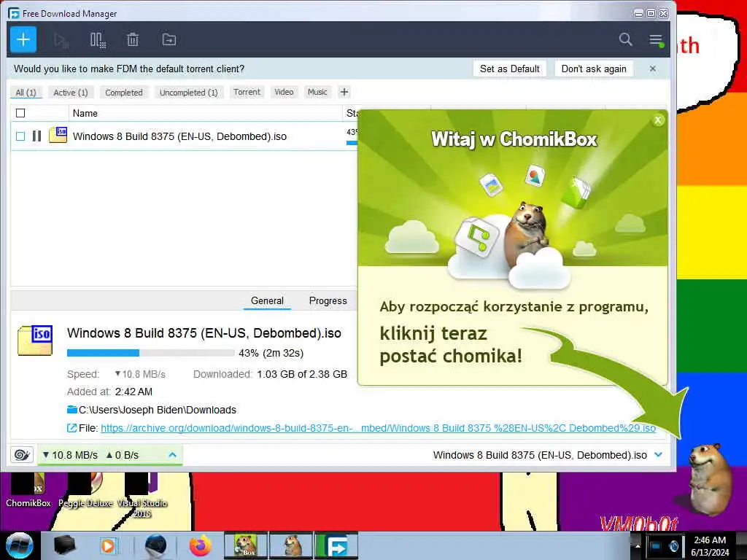This screenshot has width=747, height=560.
Task: Open ChomikBox desktop shortcut
Action: pos(28,491)
